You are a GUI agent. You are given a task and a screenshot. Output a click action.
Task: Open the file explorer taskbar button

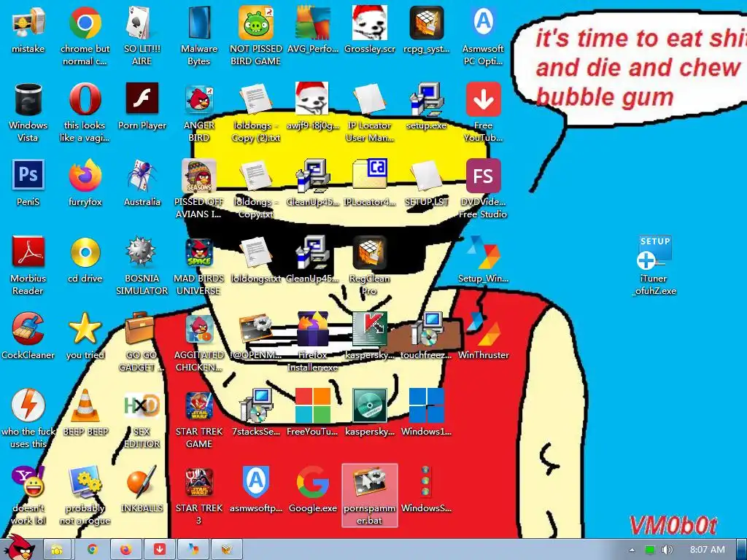57,550
